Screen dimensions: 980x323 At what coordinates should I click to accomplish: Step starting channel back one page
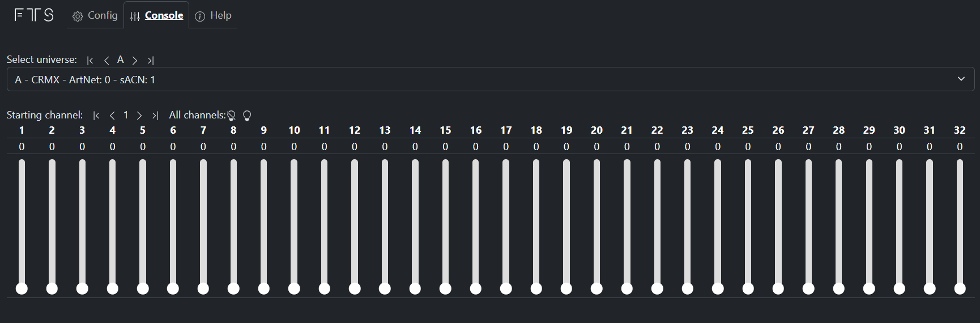(x=112, y=116)
